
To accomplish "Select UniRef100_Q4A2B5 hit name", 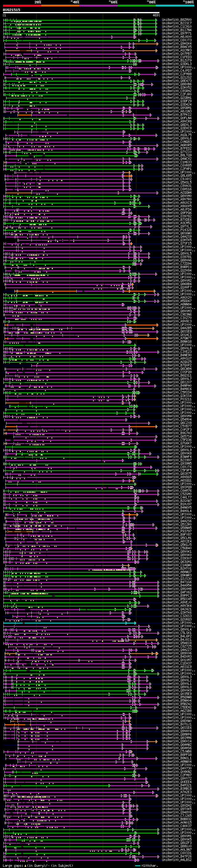I will pyautogui.click(x=176, y=328).
